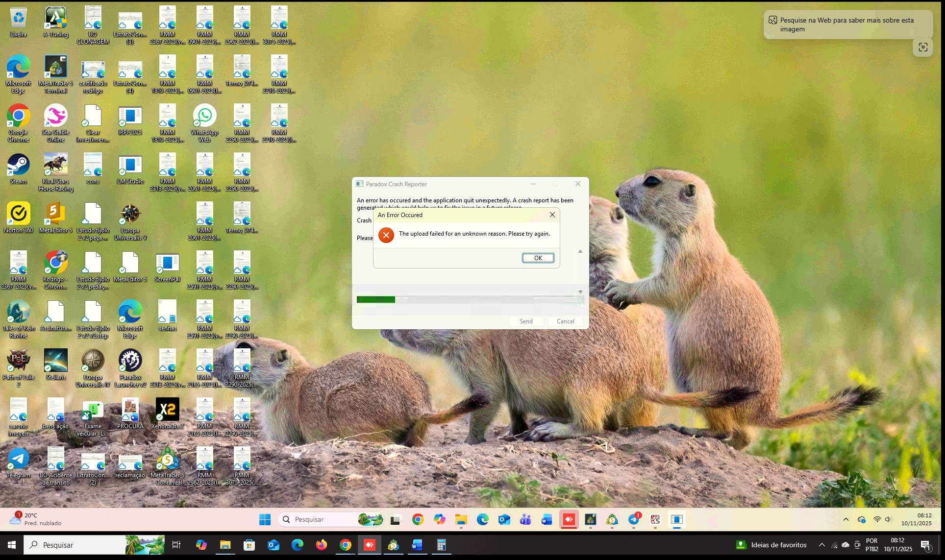The width and height of the screenshot is (945, 560).
Task: Click the crash reporter upload progress bar
Action: click(x=470, y=299)
